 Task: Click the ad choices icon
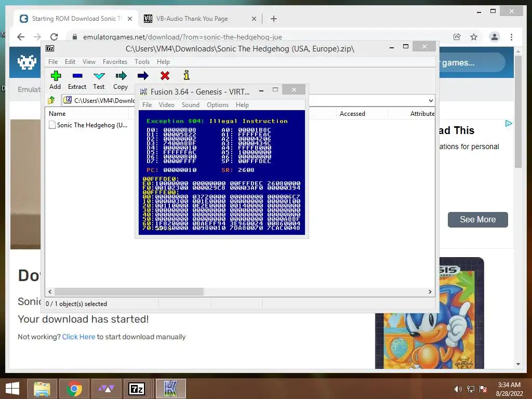click(x=508, y=123)
